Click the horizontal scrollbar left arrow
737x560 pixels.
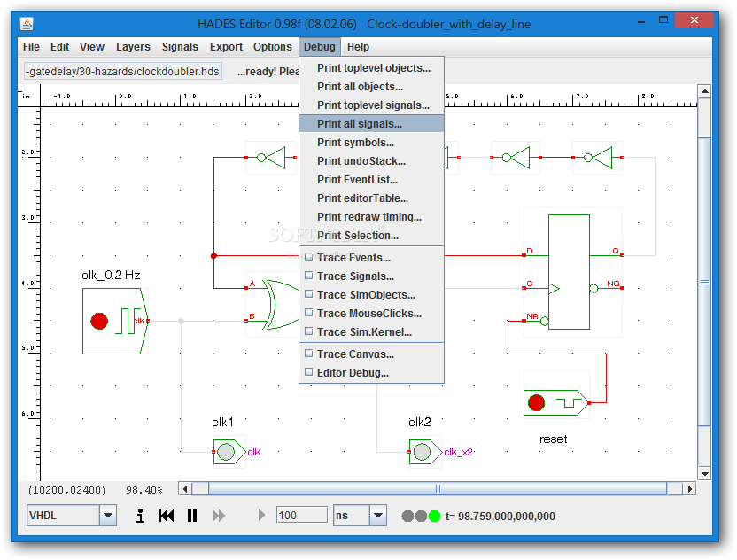[x=185, y=489]
